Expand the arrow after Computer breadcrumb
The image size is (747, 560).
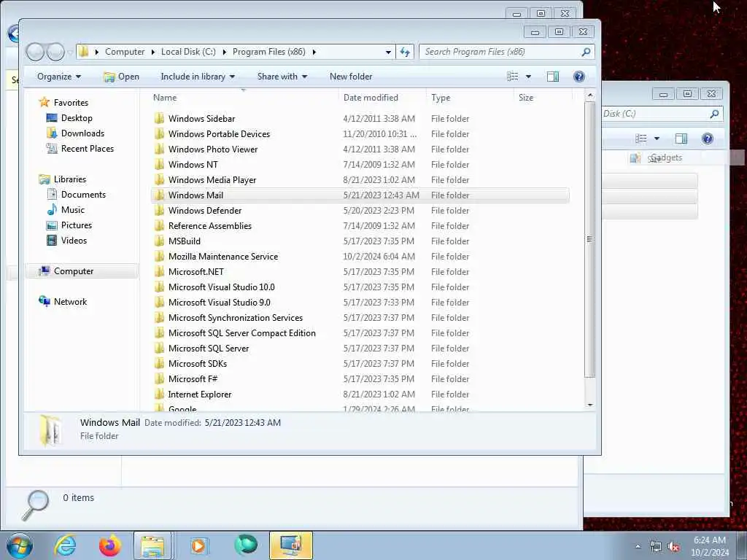coord(153,52)
